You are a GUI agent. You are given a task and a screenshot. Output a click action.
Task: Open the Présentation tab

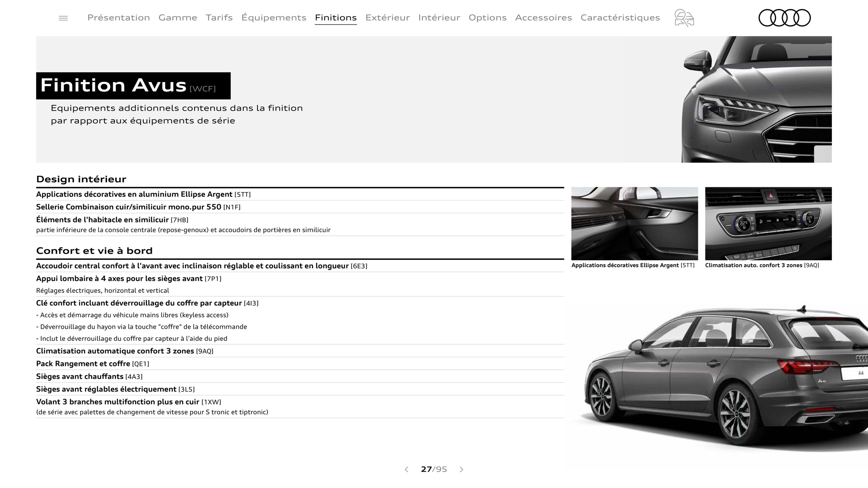(x=118, y=17)
